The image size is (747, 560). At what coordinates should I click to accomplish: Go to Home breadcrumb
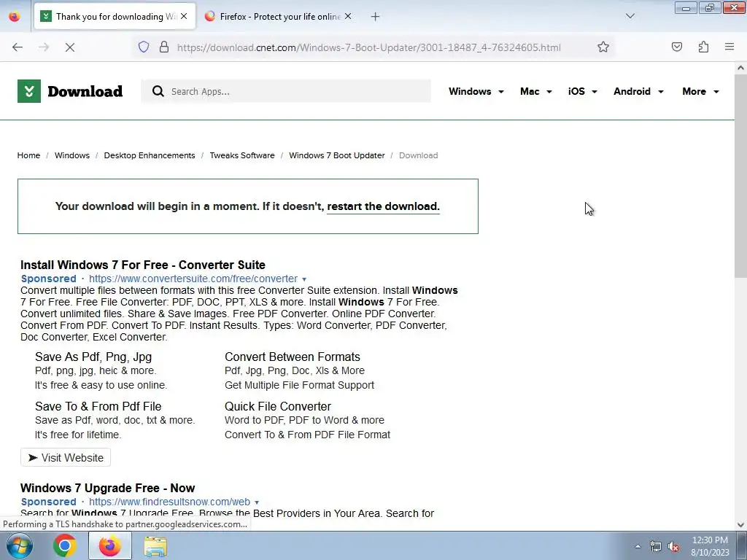(28, 155)
